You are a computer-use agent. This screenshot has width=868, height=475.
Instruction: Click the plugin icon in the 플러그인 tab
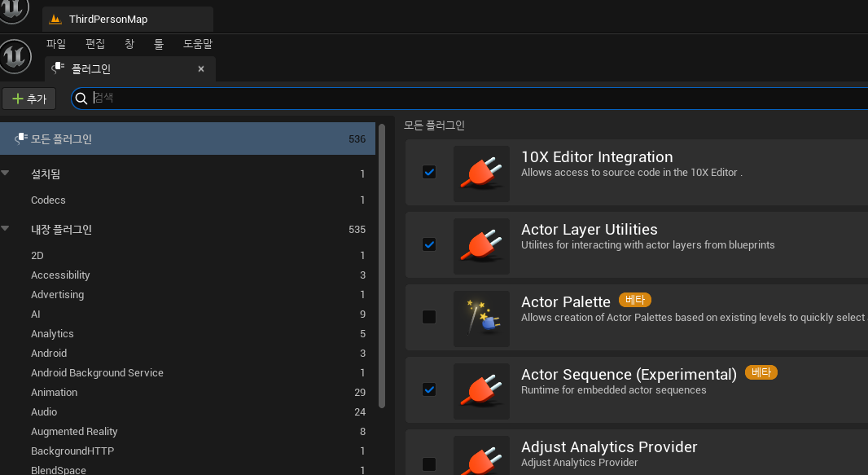[58, 68]
